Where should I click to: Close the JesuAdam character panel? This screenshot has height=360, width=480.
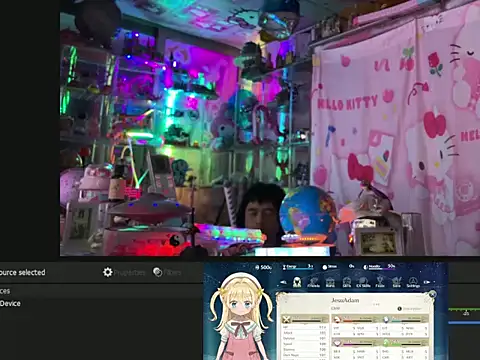pyautogui.click(x=432, y=294)
